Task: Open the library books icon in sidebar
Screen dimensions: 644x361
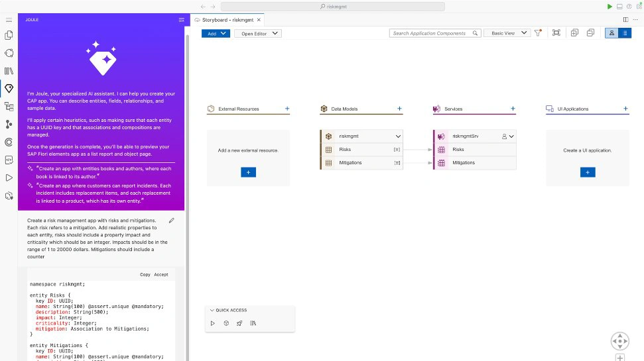Action: 9,71
